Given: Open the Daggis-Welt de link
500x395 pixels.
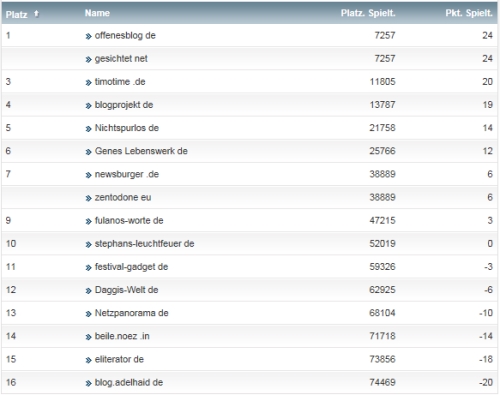Looking at the screenshot, I should (x=127, y=290).
